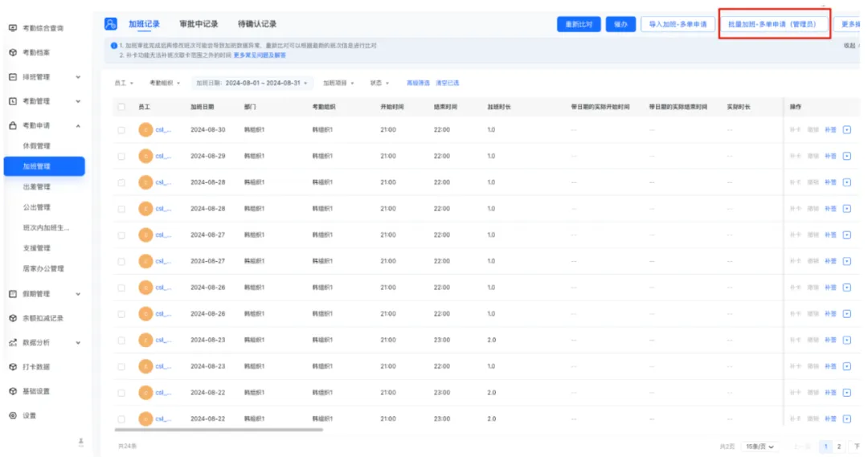Click the 设置 gear icon

[x=13, y=415]
